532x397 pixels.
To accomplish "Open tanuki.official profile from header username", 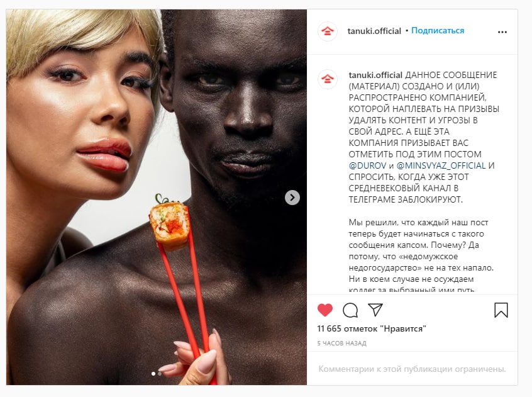I will point(374,31).
